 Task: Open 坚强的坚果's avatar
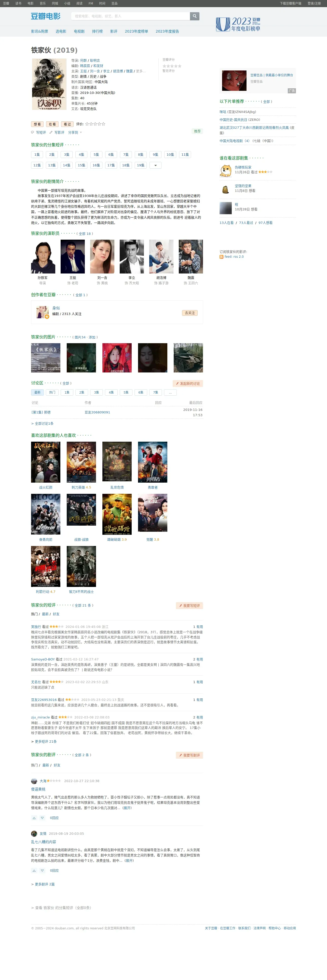click(225, 190)
